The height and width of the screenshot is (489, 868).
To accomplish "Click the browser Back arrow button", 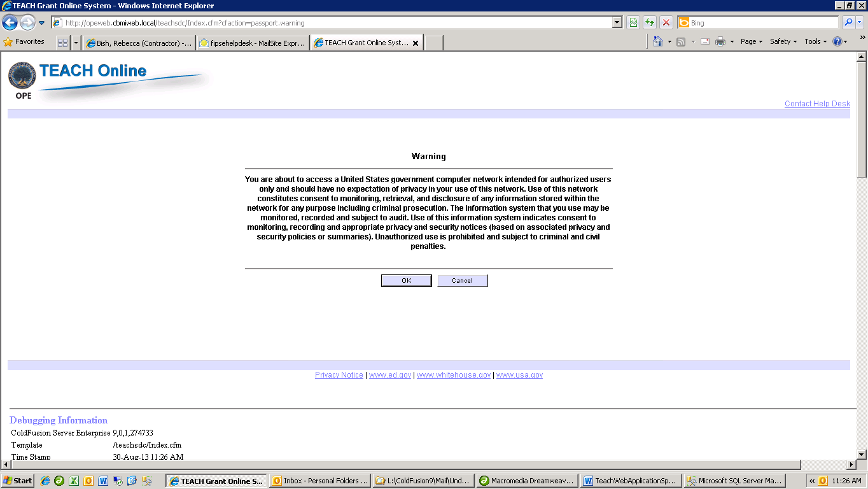I will coord(10,23).
